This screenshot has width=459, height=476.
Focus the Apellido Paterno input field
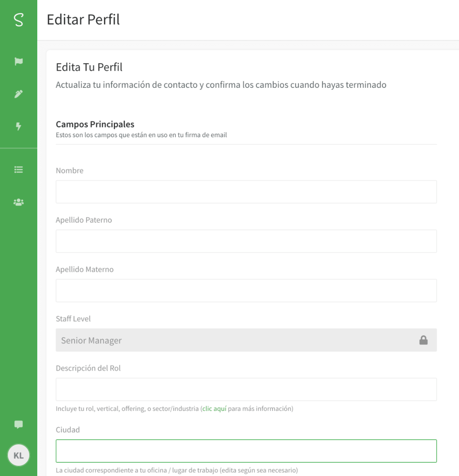246,241
